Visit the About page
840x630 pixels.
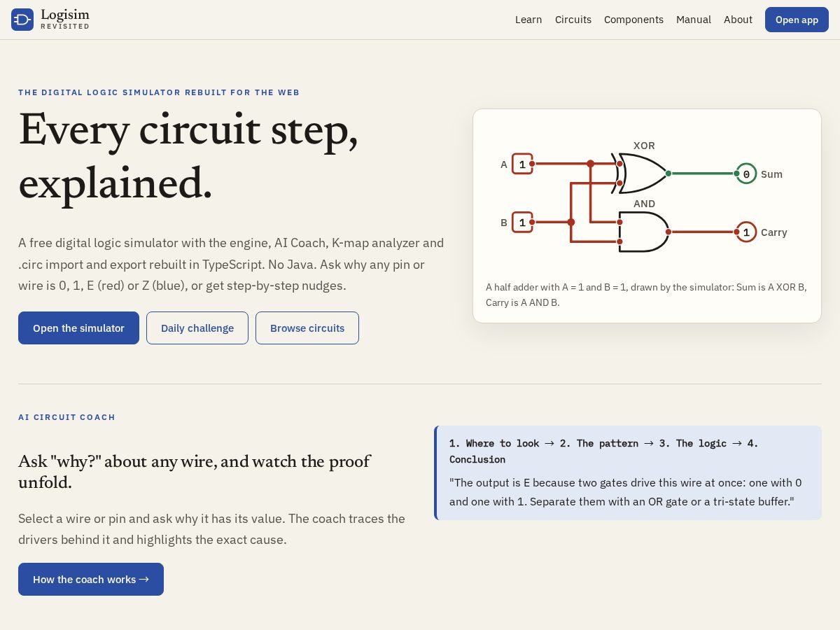(x=738, y=20)
